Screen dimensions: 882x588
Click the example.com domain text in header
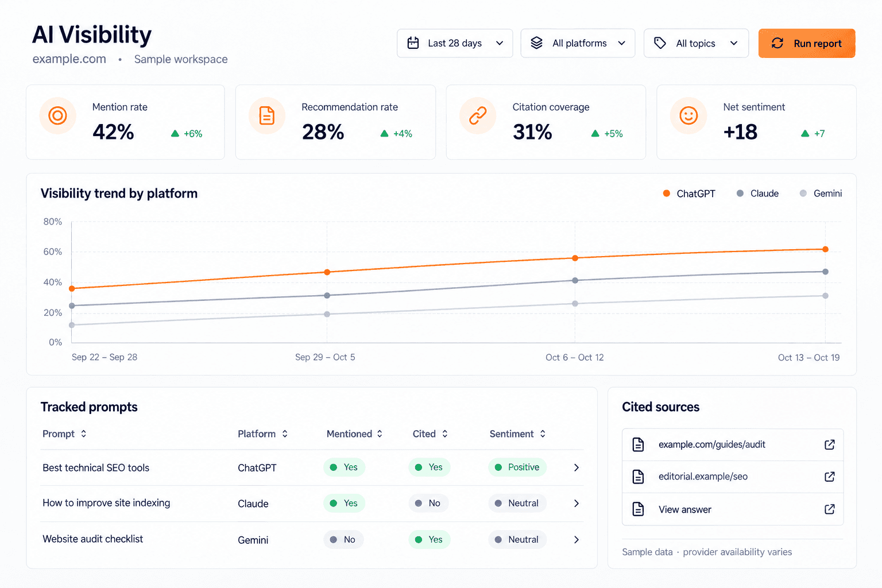pos(69,59)
